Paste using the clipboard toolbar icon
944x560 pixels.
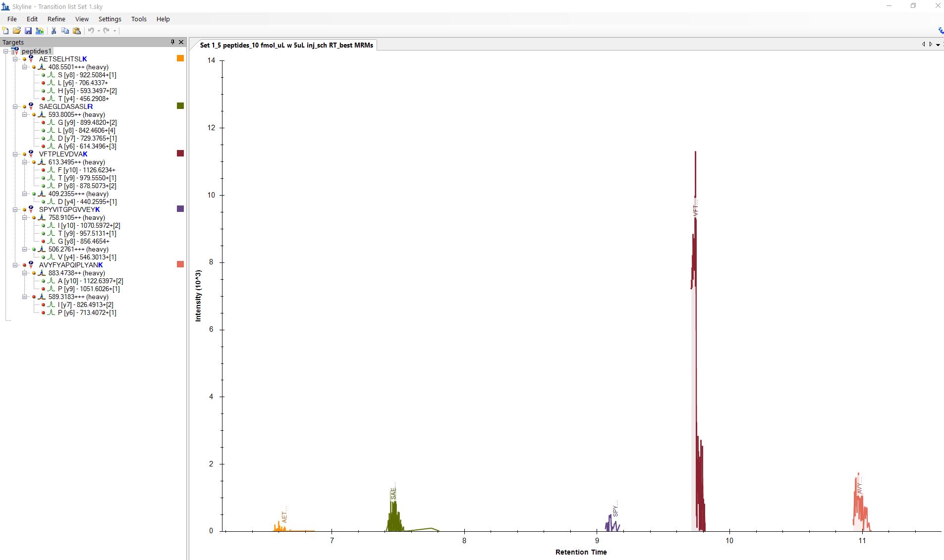[77, 31]
